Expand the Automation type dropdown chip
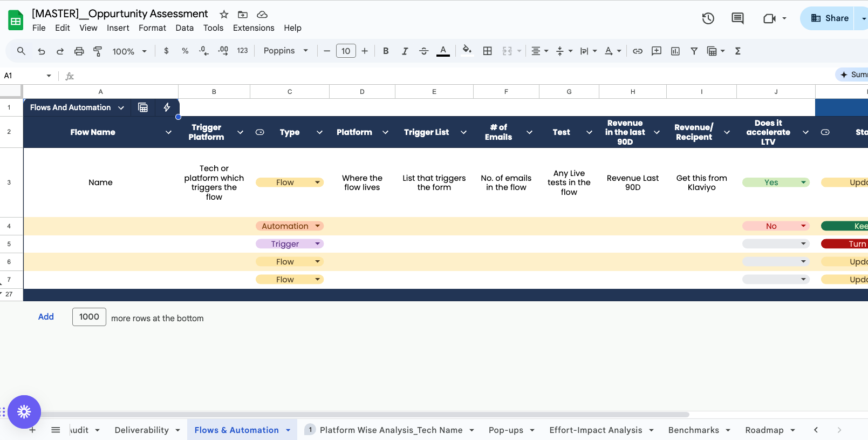This screenshot has width=868, height=440. coord(318,226)
